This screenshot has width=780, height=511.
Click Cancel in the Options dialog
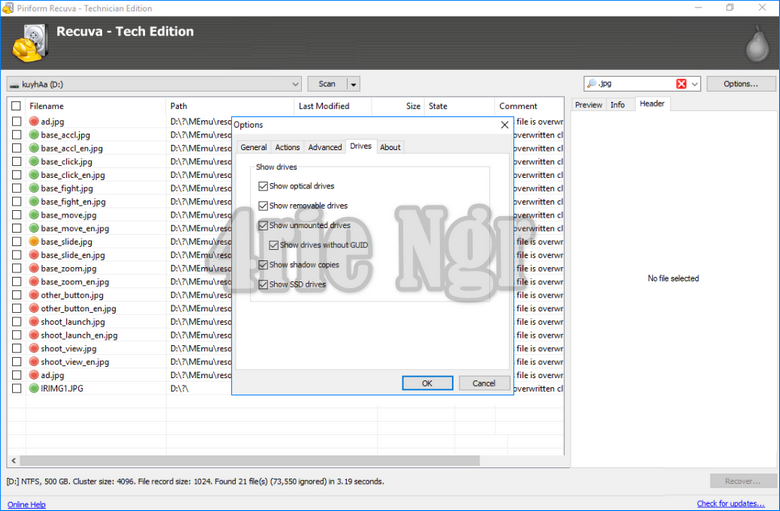click(x=484, y=383)
